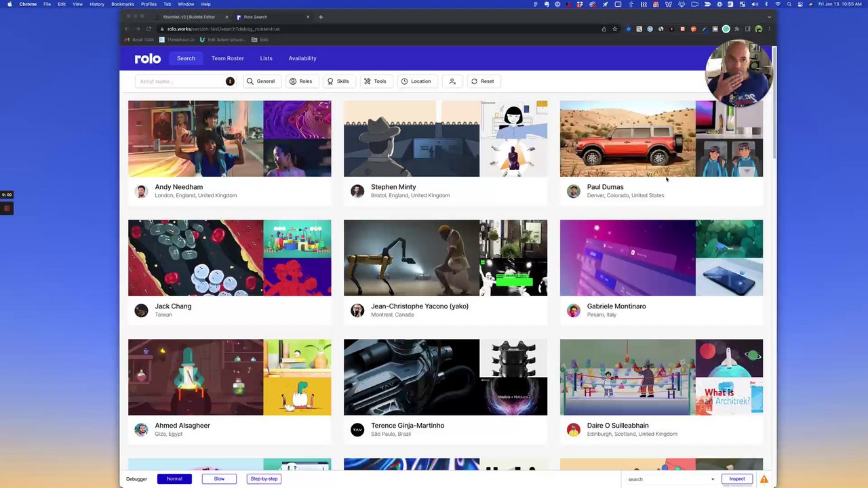Open the Bookmarks menu in menu bar

(x=123, y=4)
